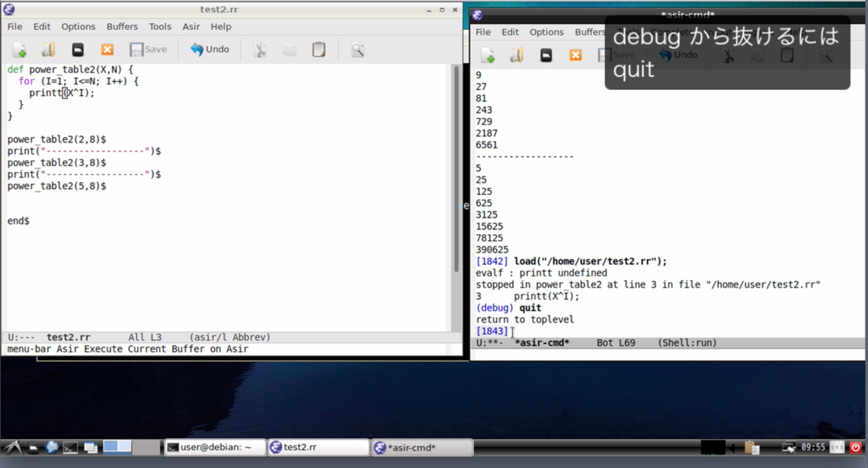The width and height of the screenshot is (868, 468).
Task: Click 'return to toplevel' line in asir-cmd
Action: click(525, 320)
